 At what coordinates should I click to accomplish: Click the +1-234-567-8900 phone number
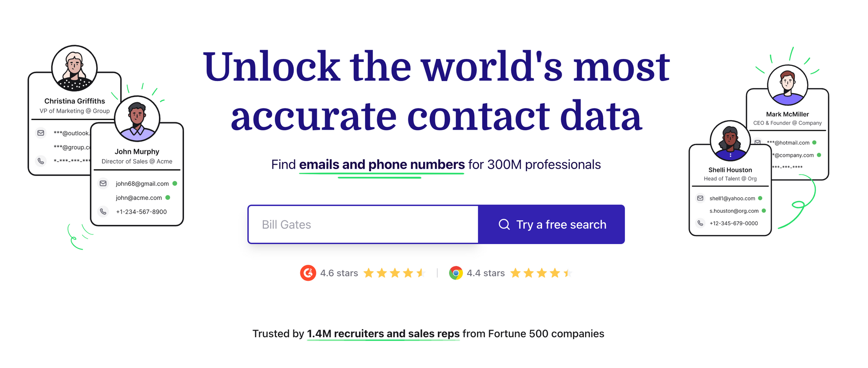point(141,212)
